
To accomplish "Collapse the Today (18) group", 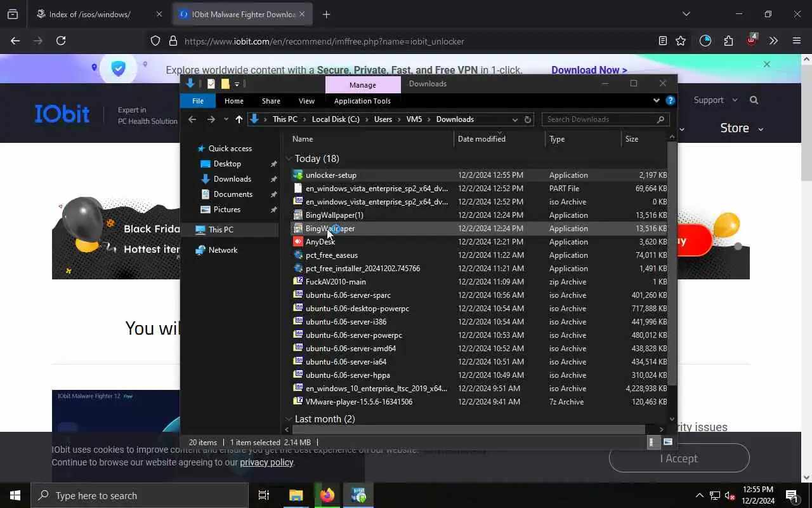I will tap(289, 159).
